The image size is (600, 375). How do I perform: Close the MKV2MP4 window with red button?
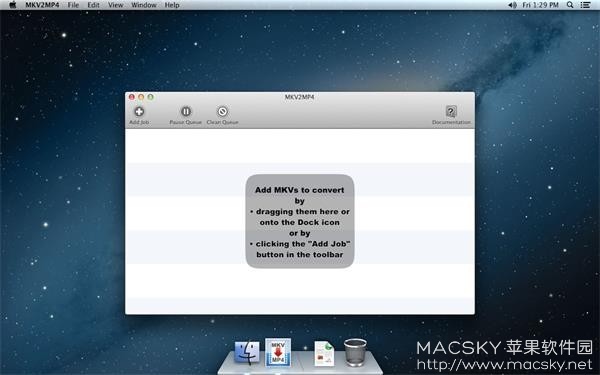point(132,97)
